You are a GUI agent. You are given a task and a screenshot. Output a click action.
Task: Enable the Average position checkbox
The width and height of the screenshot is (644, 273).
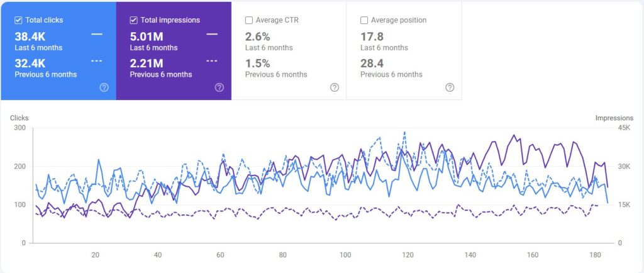[365, 20]
